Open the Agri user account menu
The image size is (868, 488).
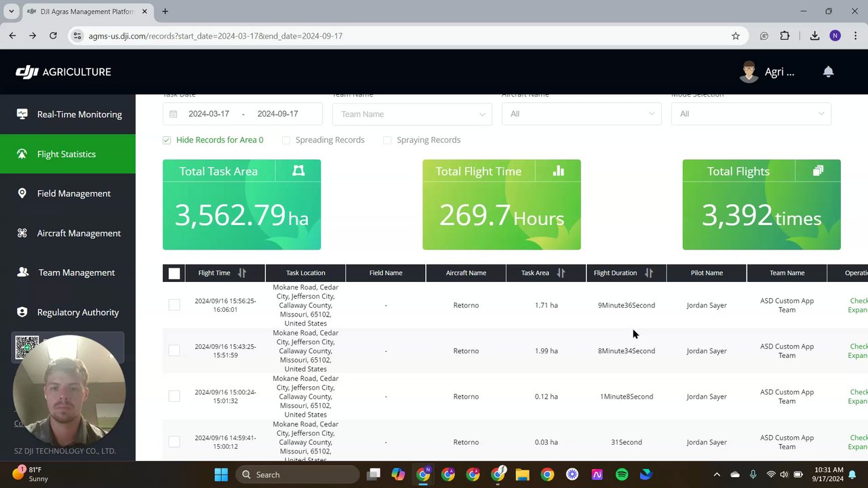[779, 72]
